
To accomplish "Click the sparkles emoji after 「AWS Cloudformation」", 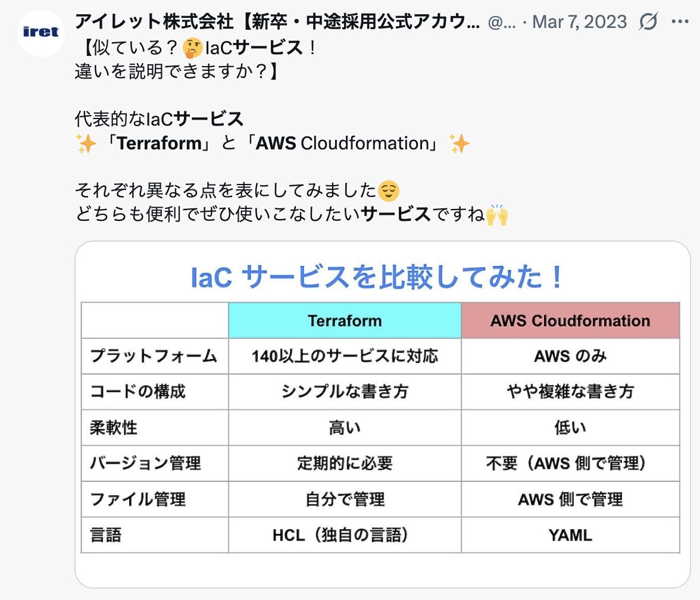I will [x=460, y=144].
